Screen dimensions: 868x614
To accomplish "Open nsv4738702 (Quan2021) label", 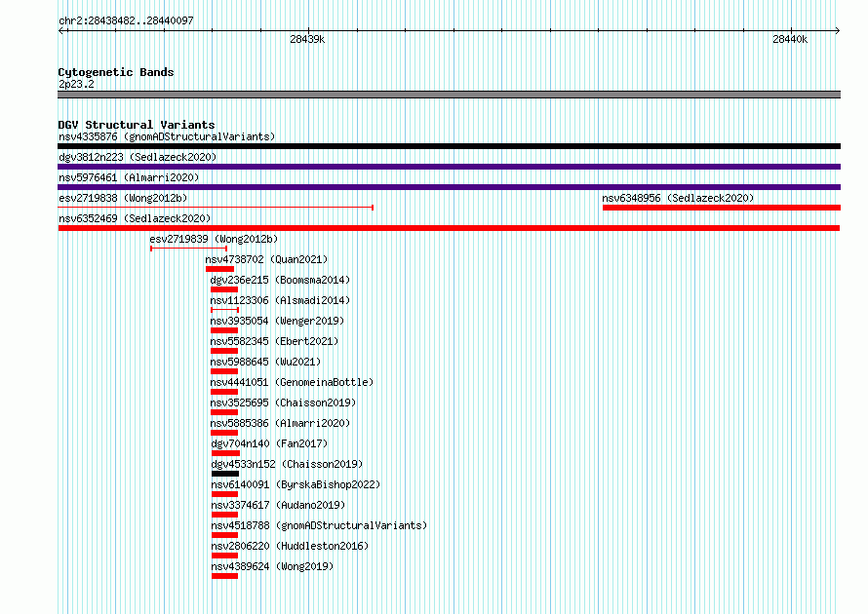I will click(x=266, y=259).
